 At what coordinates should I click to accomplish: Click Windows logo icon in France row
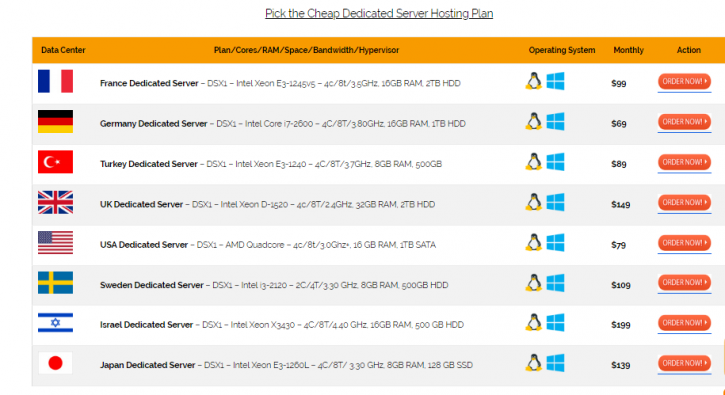[555, 81]
